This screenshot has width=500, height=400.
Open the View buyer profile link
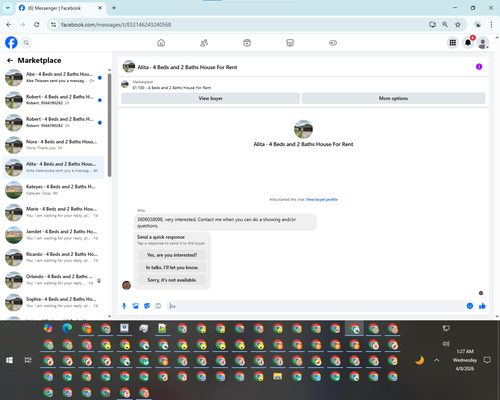pyautogui.click(x=322, y=199)
